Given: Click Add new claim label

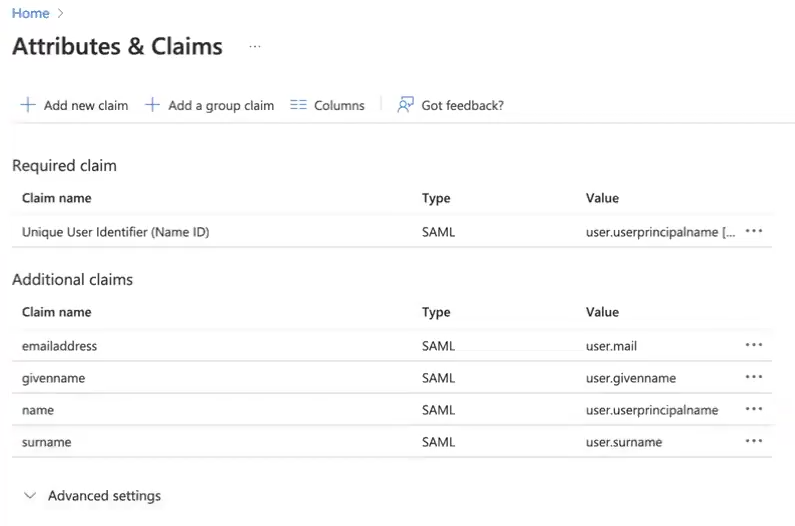Looking at the screenshot, I should 86,106.
